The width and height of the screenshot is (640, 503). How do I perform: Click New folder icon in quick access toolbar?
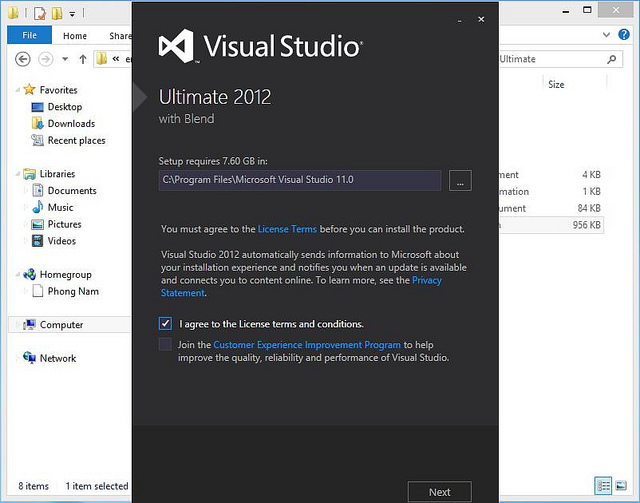(57, 13)
